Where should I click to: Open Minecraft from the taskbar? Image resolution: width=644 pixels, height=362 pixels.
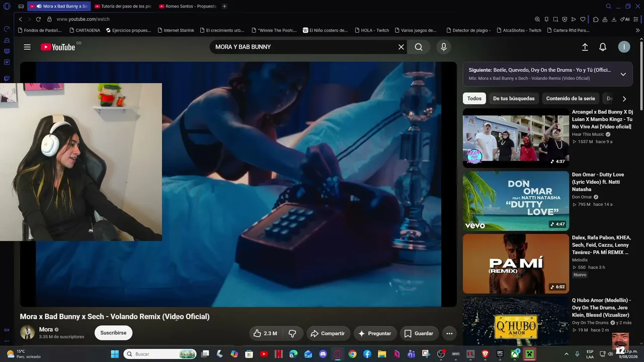pyautogui.click(x=529, y=354)
